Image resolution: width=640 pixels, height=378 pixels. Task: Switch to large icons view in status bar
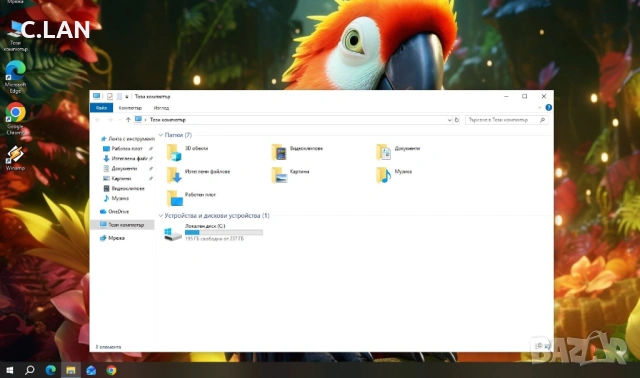547,346
